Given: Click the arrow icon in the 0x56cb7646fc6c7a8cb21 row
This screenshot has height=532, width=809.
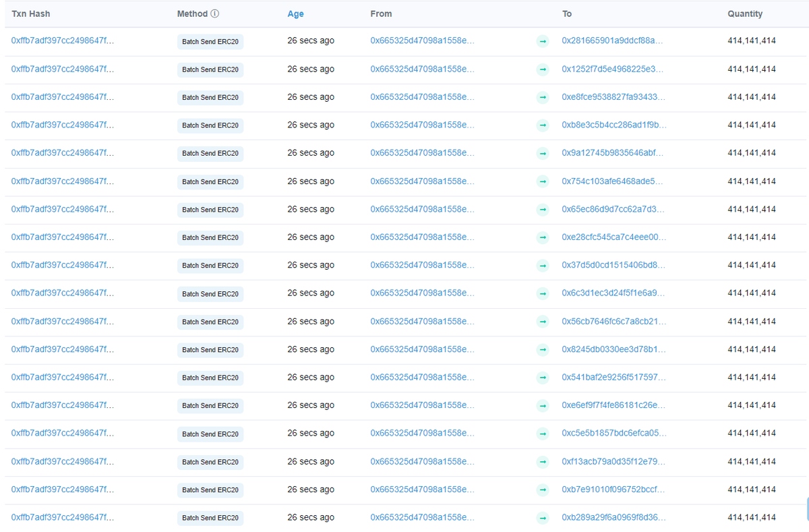Looking at the screenshot, I should [543, 322].
